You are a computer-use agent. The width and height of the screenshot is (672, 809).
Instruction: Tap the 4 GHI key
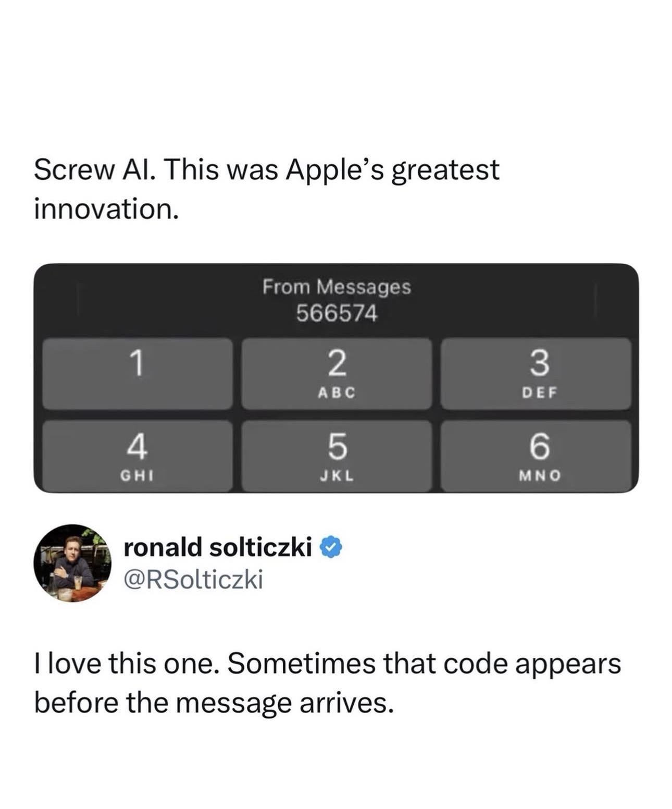point(137,456)
